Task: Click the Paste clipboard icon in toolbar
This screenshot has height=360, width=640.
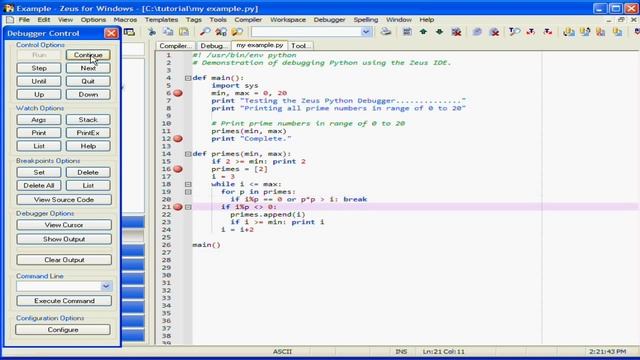Action: (x=184, y=32)
